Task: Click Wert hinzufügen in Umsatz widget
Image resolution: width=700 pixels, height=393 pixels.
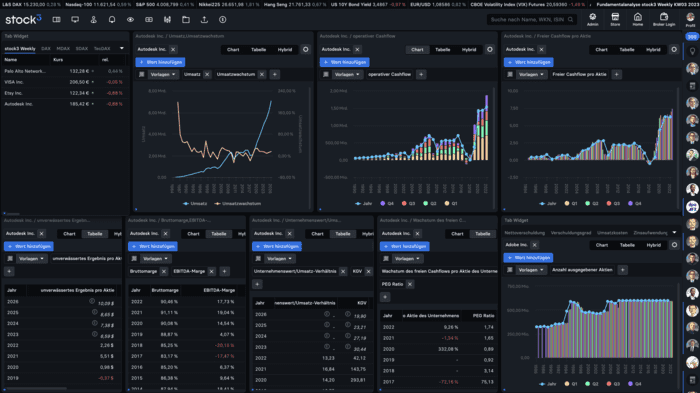Action: pos(160,62)
